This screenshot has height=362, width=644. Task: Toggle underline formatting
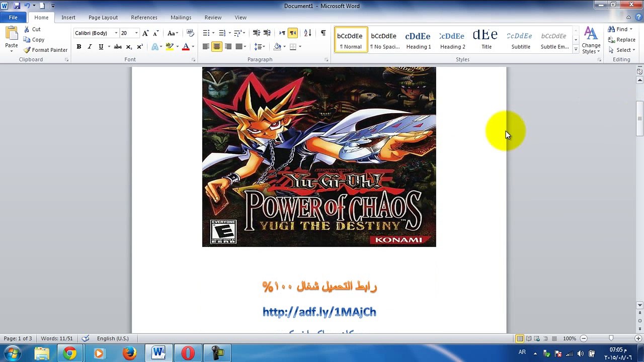pyautogui.click(x=101, y=47)
